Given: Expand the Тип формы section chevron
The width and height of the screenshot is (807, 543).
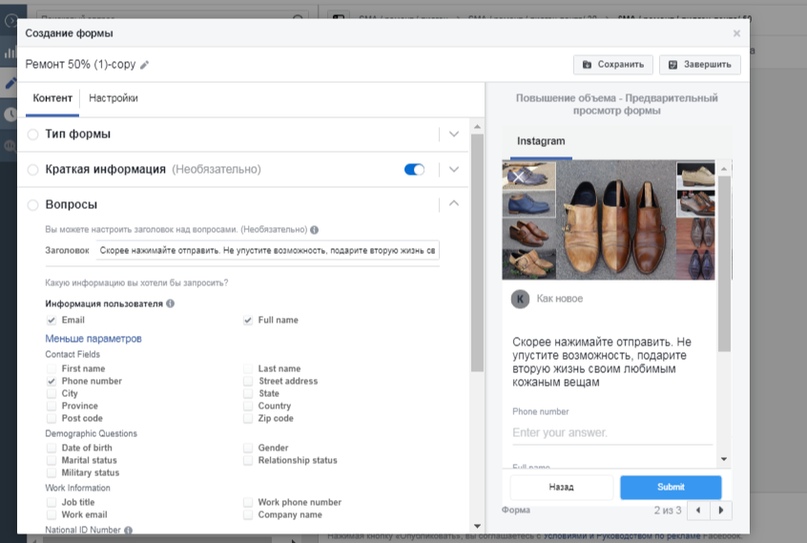Looking at the screenshot, I should point(454,134).
